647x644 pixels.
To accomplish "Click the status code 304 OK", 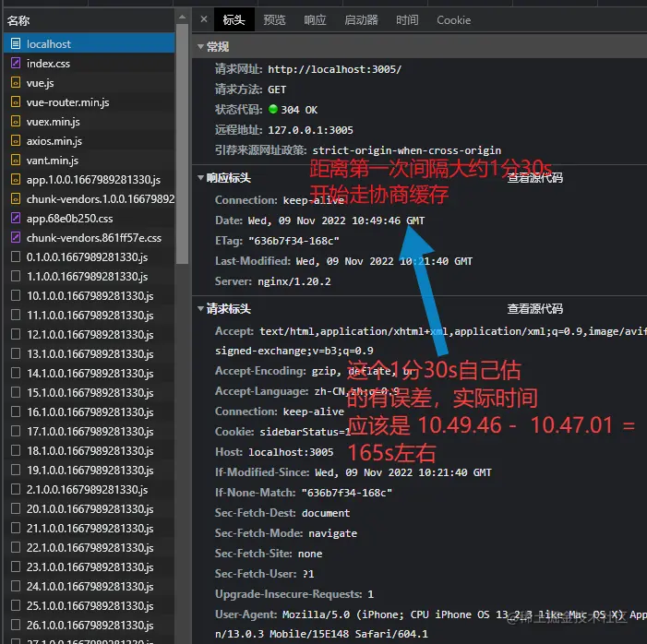I will (x=299, y=110).
